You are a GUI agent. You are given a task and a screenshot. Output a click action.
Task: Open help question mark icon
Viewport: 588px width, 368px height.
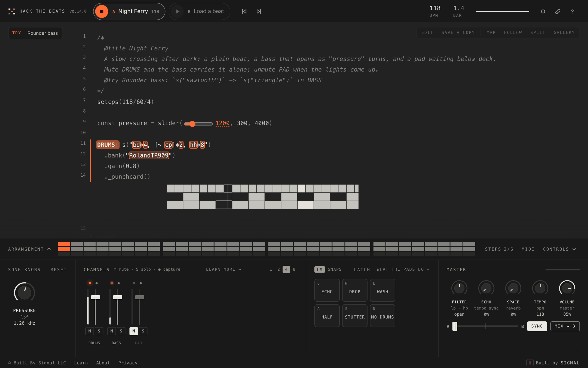pos(572,11)
